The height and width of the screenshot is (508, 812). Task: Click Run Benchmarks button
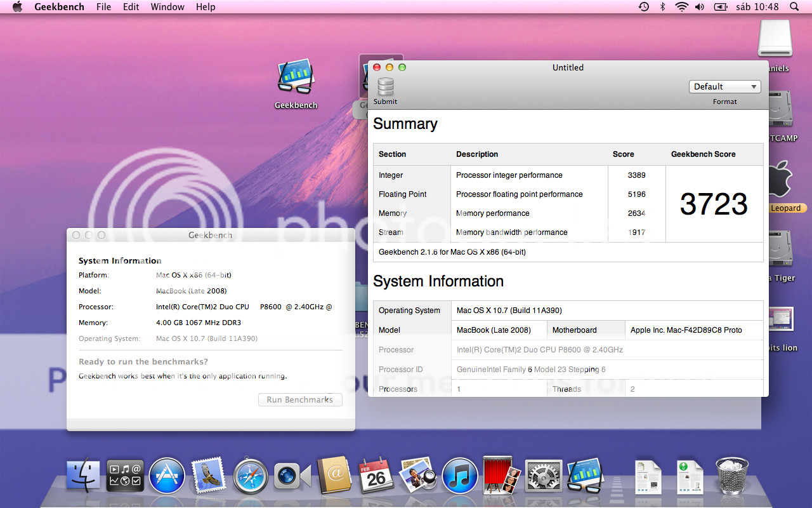click(300, 399)
